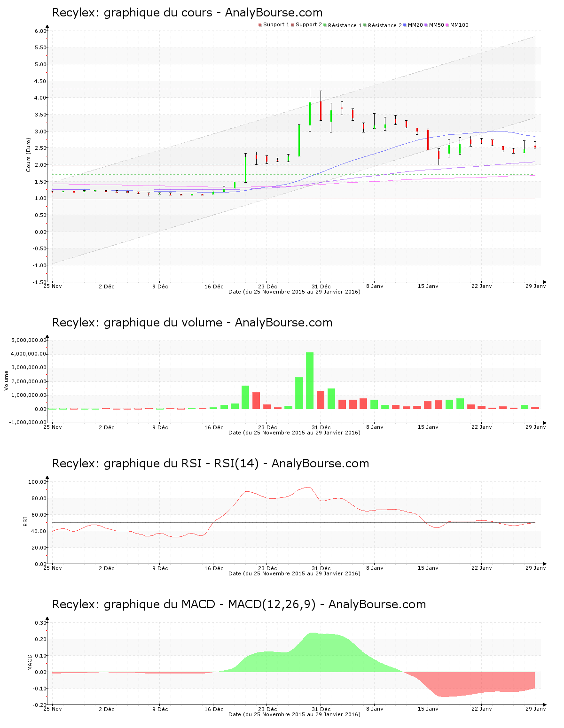
Task: Click the '8 Janv' label on volume chart axis
Action: (375, 427)
